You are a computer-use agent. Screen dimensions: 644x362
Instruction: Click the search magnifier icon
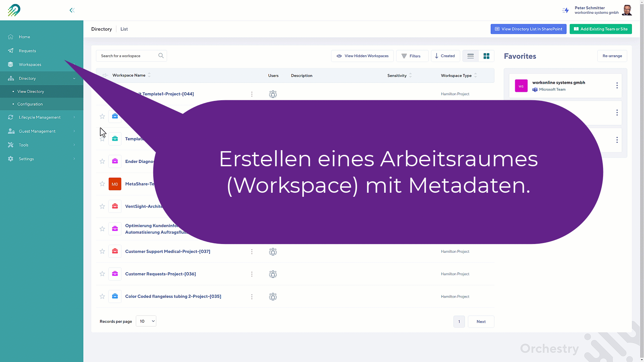pos(161,56)
